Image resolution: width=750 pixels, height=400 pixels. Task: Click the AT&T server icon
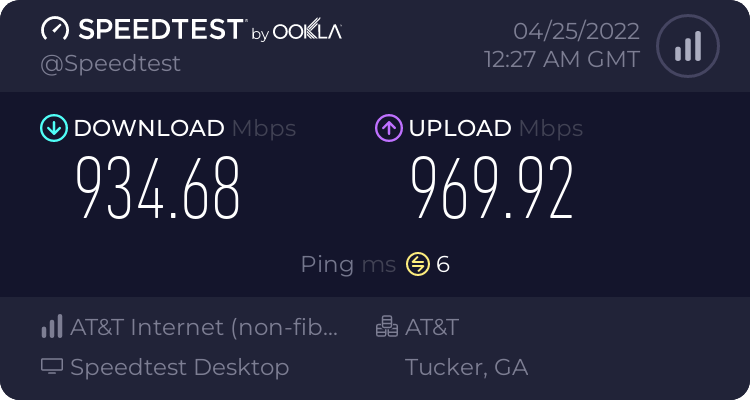point(386,326)
